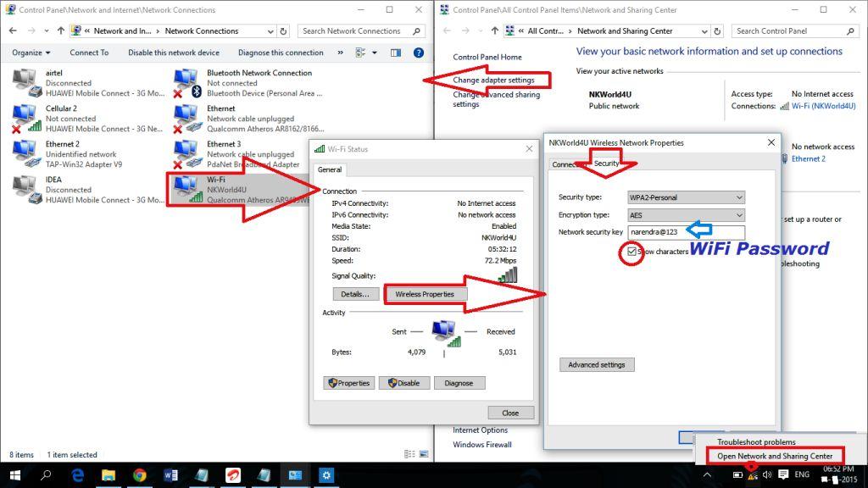Open the Encryption type dropdown
This screenshot has width=868, height=488.
(686, 215)
